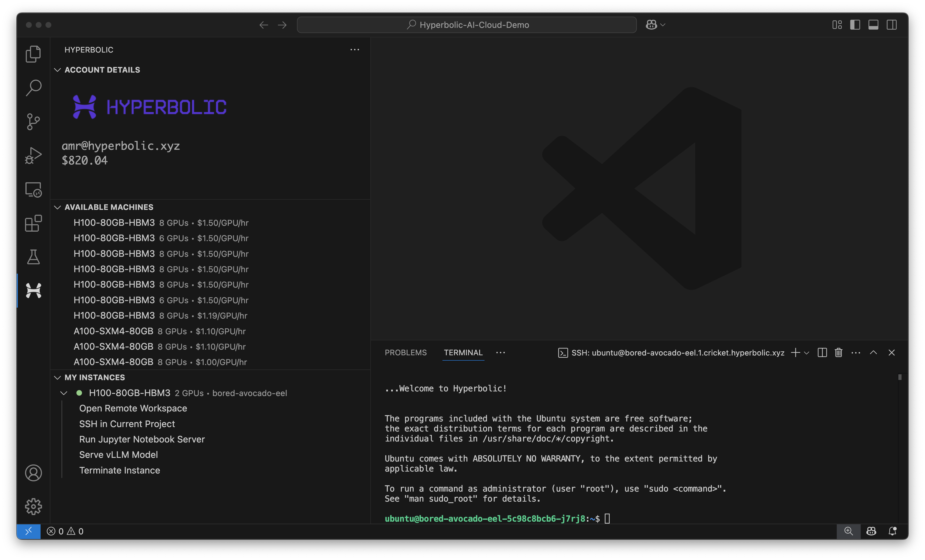
Task: Open the Copilot dropdown arrow in title bar
Action: click(663, 25)
